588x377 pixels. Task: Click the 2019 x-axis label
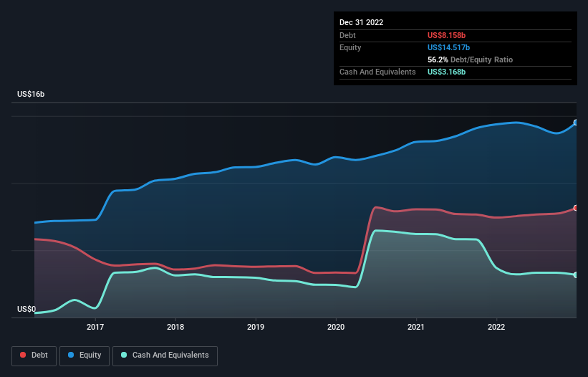point(256,327)
